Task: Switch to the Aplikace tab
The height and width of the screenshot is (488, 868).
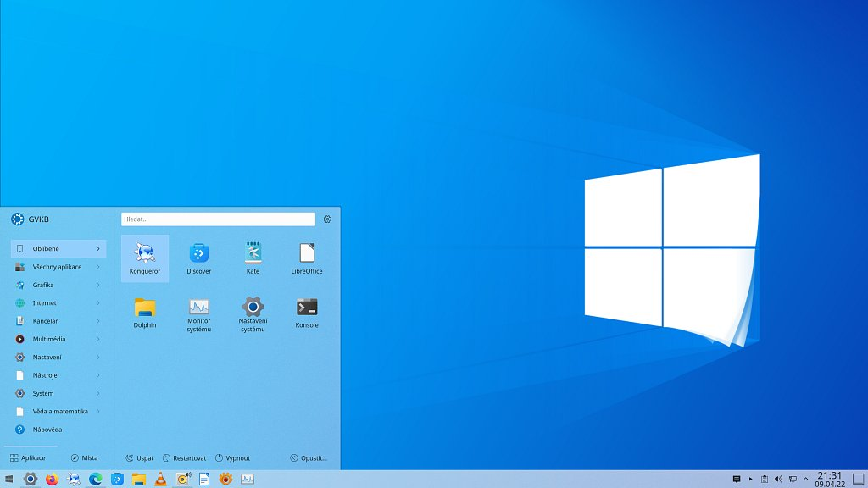Action: point(28,458)
